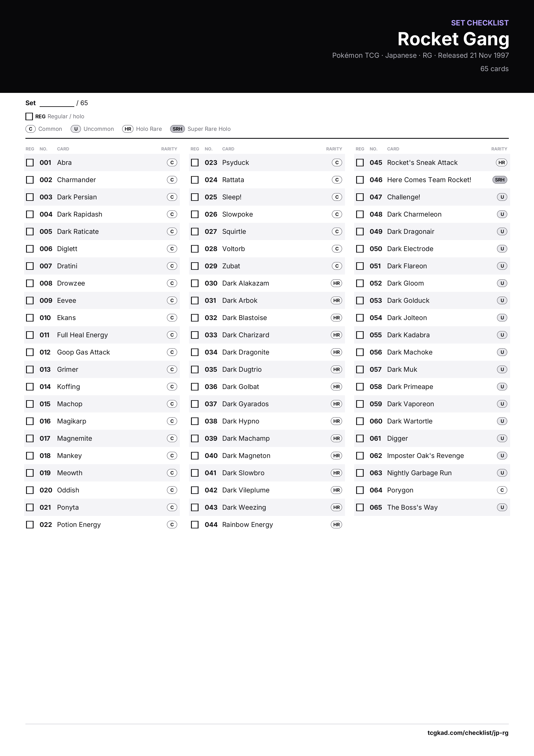
Task: Click the Rocket Gang title heading
Action: (453, 39)
